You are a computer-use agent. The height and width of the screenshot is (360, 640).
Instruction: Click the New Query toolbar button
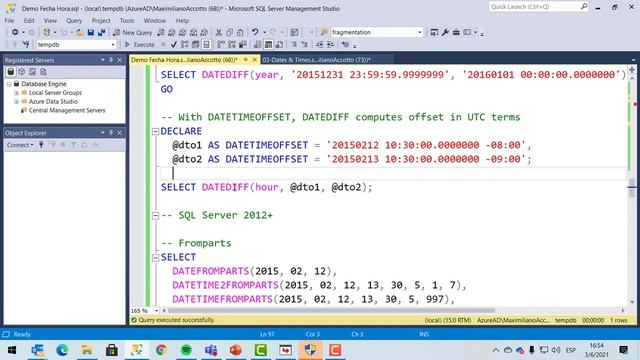[x=133, y=32]
